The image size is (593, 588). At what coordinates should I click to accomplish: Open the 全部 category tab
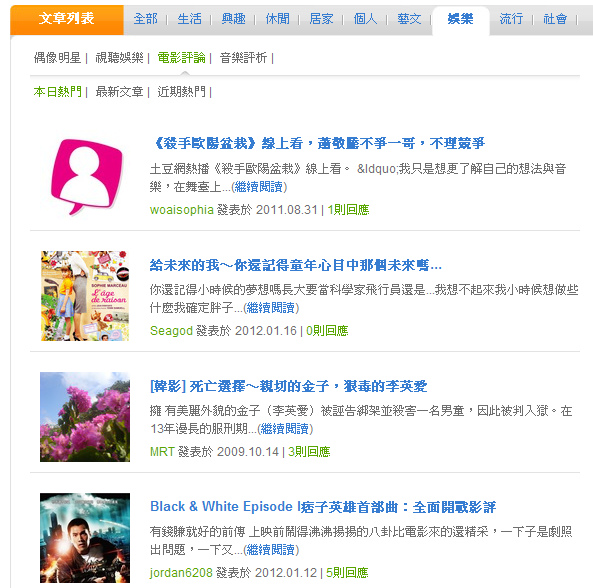145,19
